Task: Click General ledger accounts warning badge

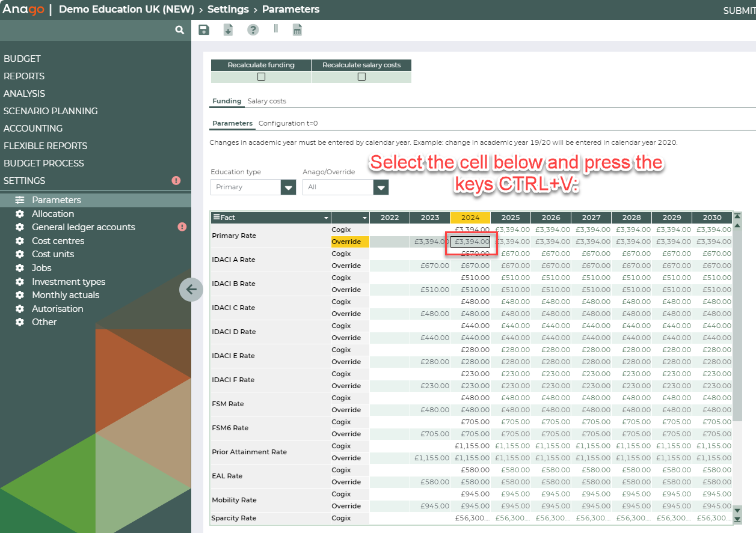Action: click(182, 227)
